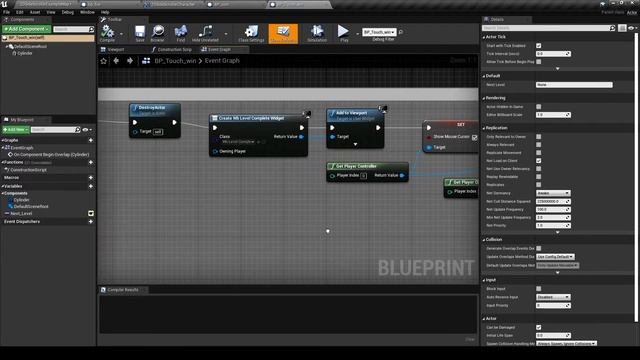
Task: Check Actor Hidden In Game
Action: [539, 107]
